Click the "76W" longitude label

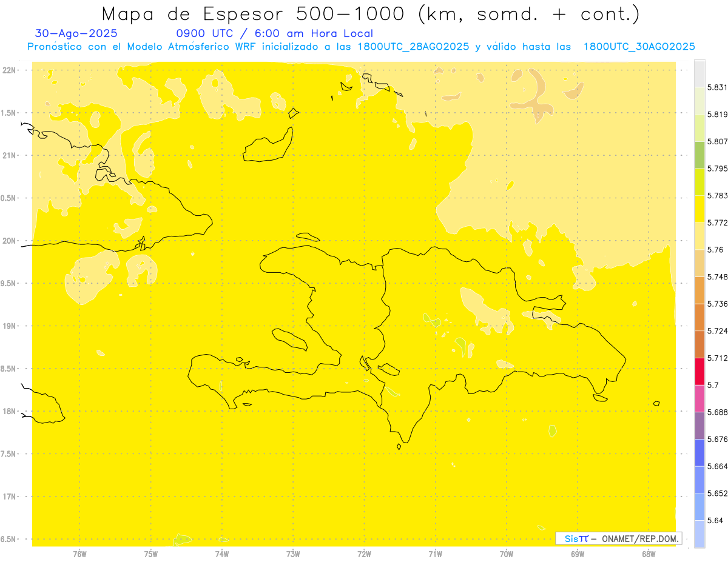point(79,555)
